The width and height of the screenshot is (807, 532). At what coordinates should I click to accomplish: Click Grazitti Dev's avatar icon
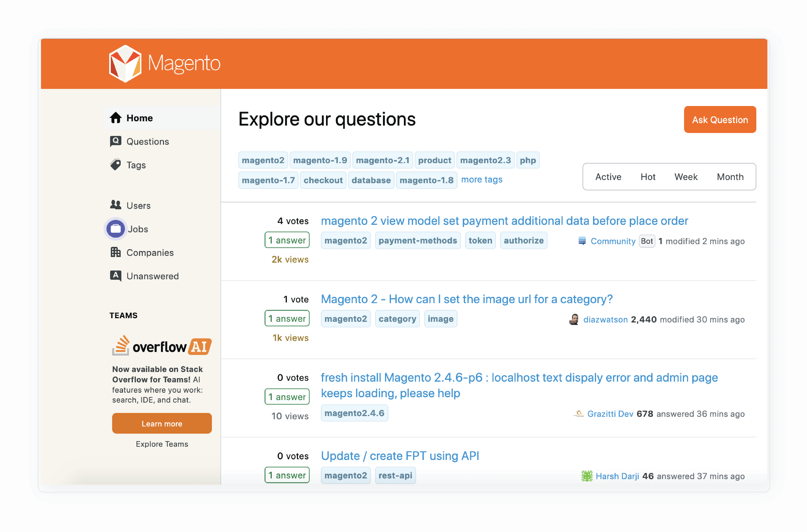(x=578, y=414)
